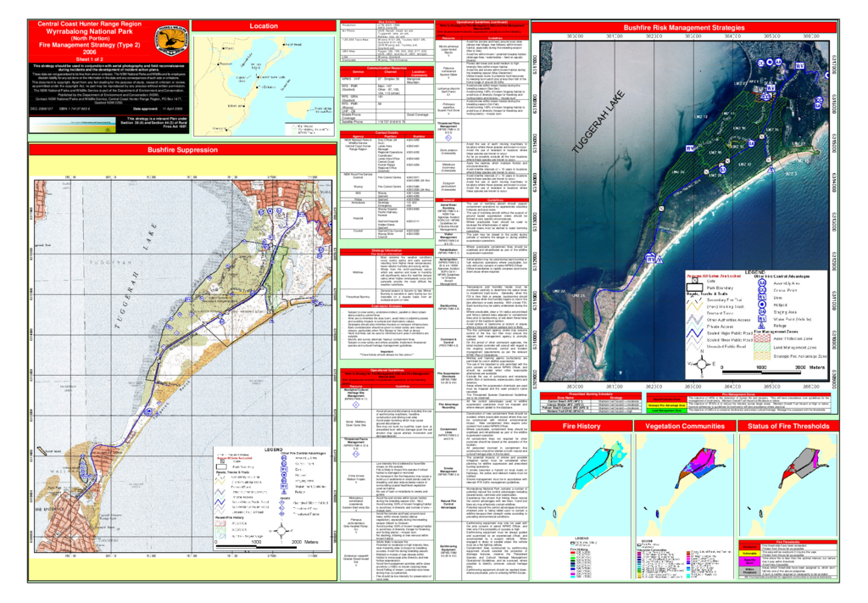This screenshot has width=868, height=603.
Task: Click Vulnerable yellow cell in Fire Thresholds
Action: (749, 553)
